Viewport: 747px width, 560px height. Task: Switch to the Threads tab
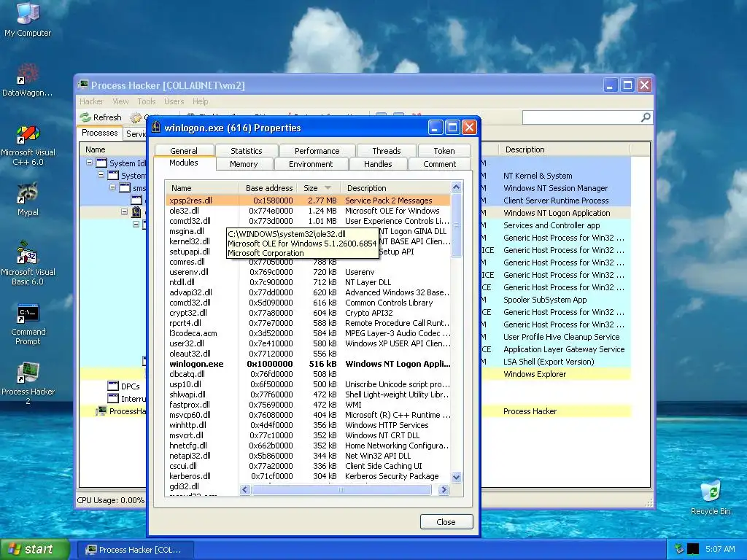click(387, 150)
